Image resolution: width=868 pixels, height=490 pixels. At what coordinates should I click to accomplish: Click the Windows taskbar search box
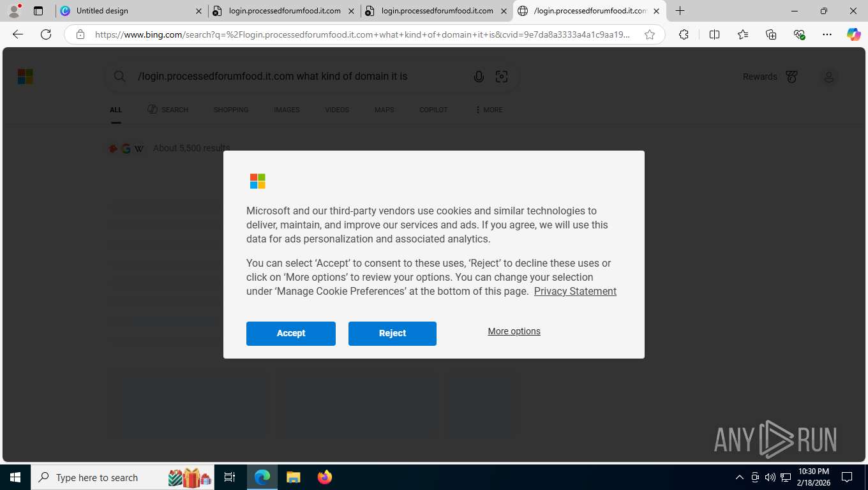tap(123, 477)
